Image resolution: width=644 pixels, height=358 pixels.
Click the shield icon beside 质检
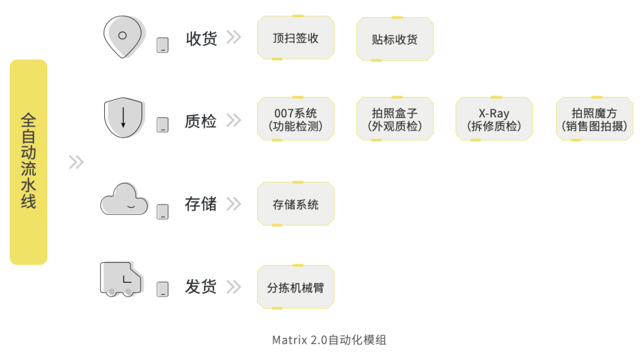(124, 117)
